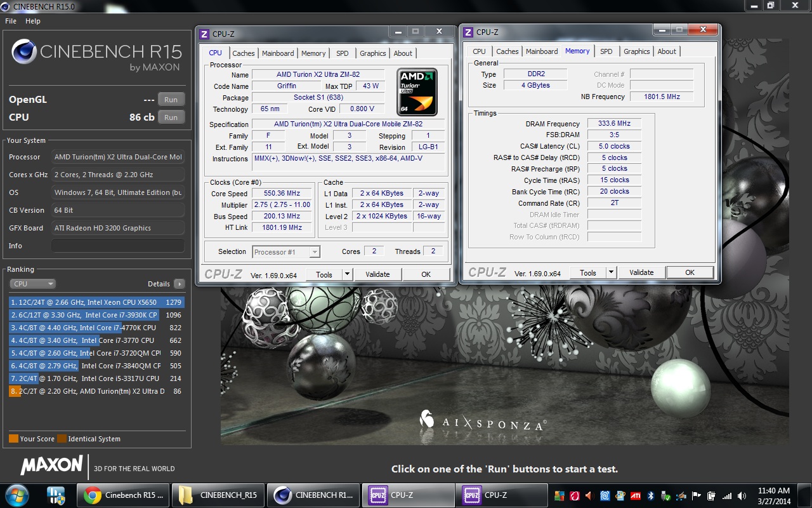812x508 pixels.
Task: Click OK in Memory CPU-Z window
Action: click(x=690, y=272)
